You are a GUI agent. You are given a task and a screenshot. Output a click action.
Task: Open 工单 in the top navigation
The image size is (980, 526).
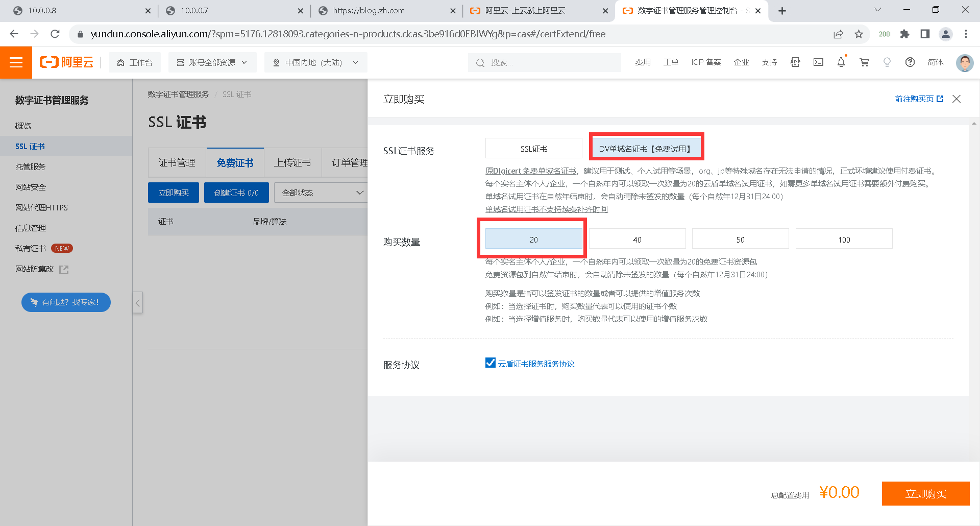click(x=671, y=62)
